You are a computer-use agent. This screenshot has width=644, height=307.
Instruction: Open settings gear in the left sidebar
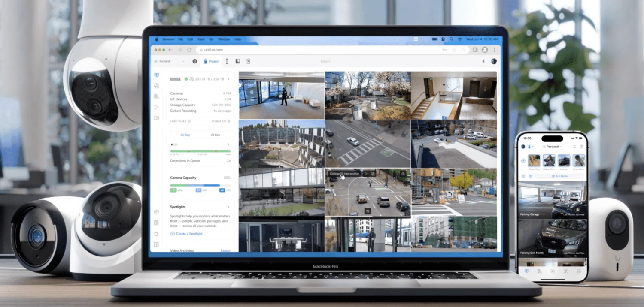pos(157,212)
